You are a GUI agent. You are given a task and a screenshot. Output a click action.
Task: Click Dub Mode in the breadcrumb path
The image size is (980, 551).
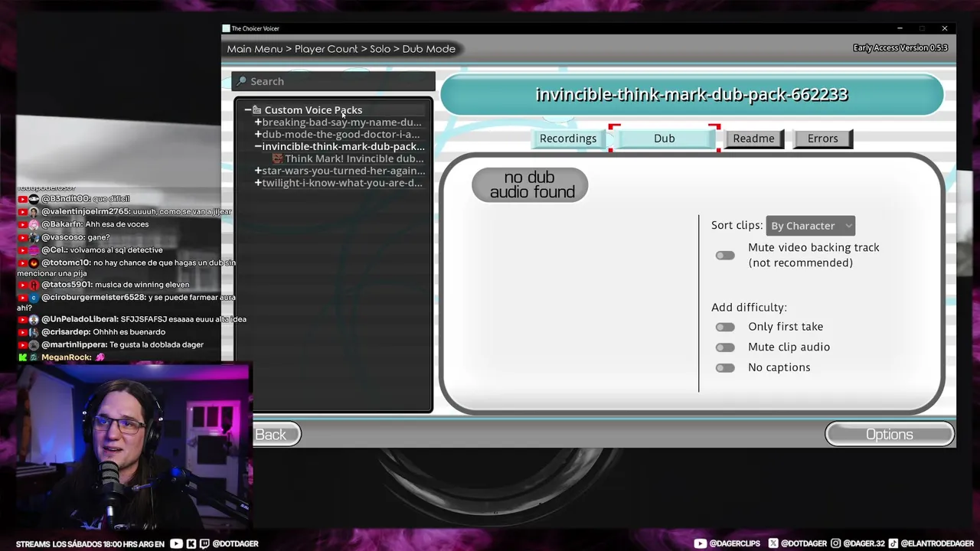tap(429, 49)
